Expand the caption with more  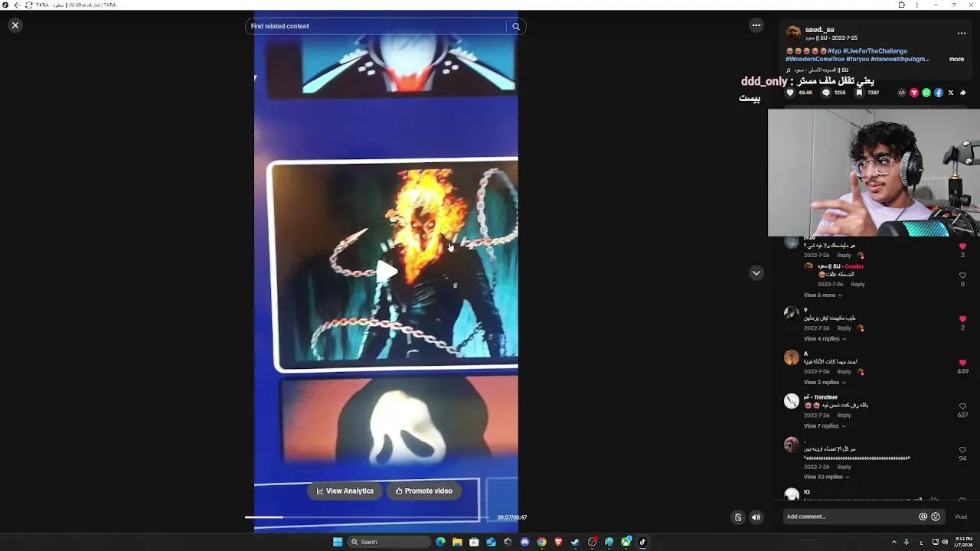pos(956,59)
